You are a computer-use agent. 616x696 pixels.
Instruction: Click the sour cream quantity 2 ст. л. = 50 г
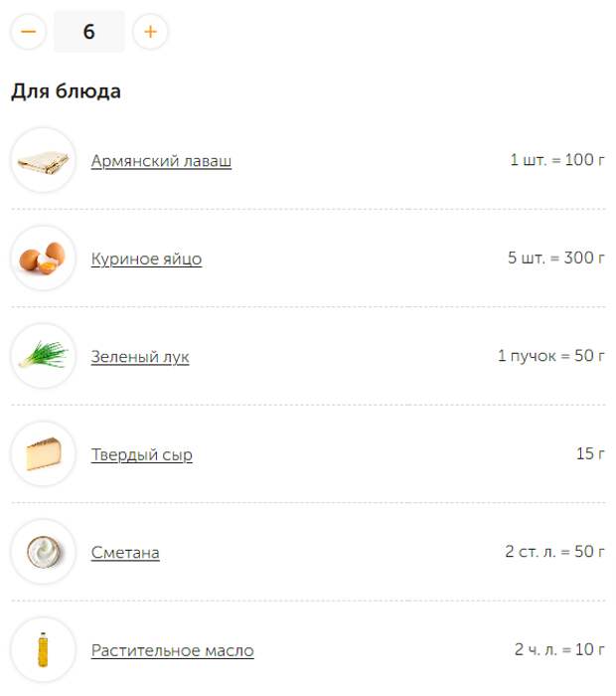554,551
